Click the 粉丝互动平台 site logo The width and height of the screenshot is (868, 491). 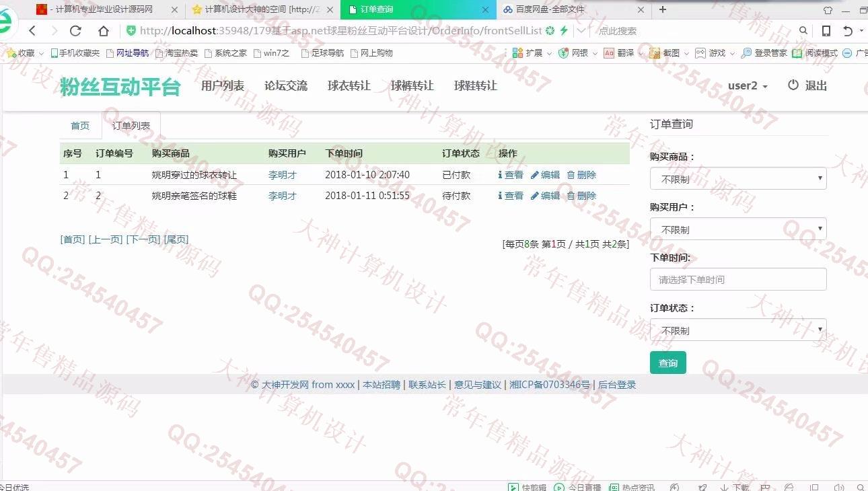coord(120,87)
